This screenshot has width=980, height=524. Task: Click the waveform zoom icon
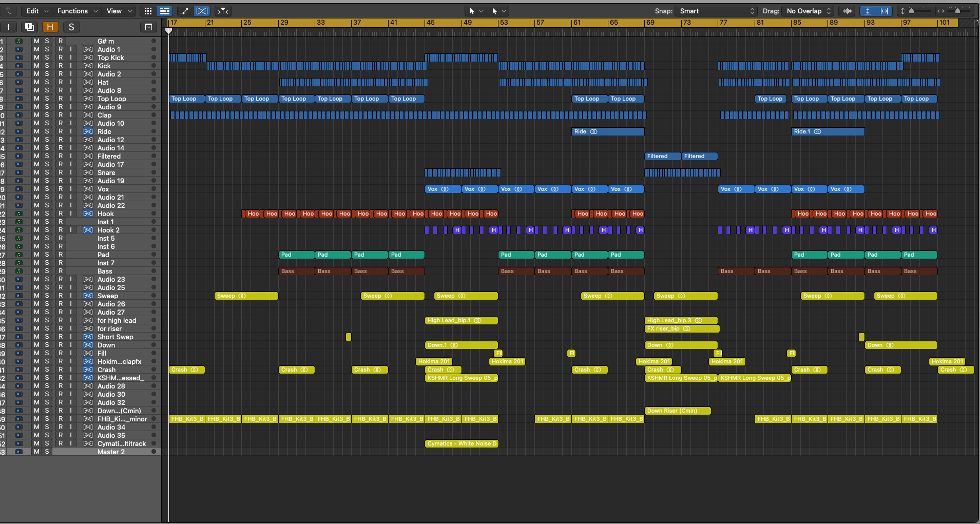[847, 11]
